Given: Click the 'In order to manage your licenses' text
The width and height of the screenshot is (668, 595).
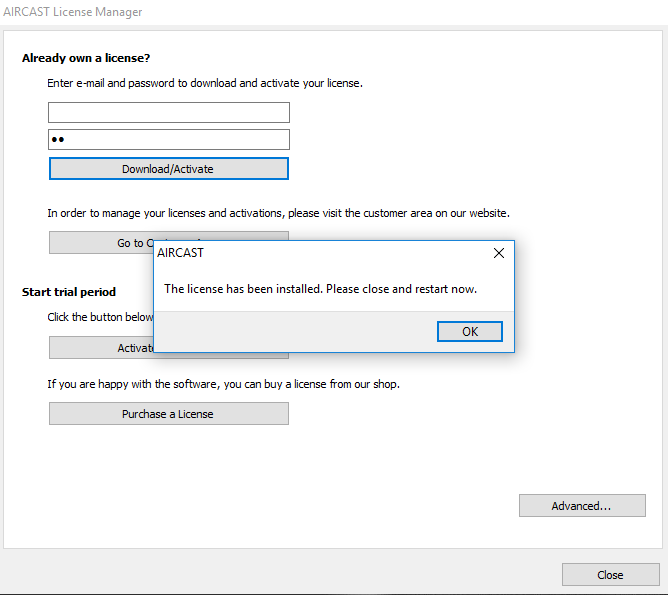Looking at the screenshot, I should (278, 213).
